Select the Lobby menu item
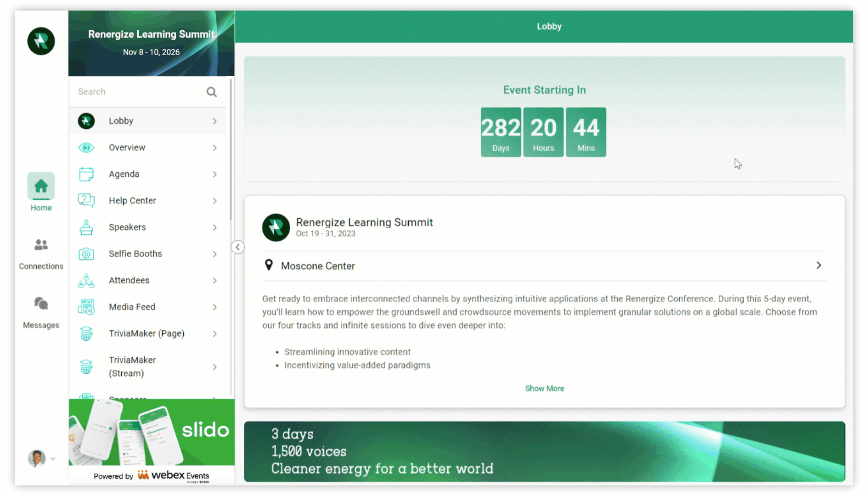The height and width of the screenshot is (496, 868). [x=147, y=121]
